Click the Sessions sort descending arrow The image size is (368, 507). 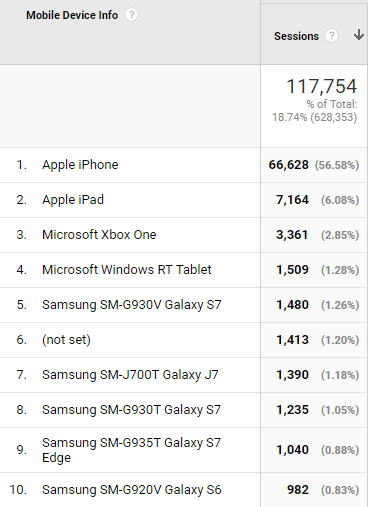[x=359, y=35]
